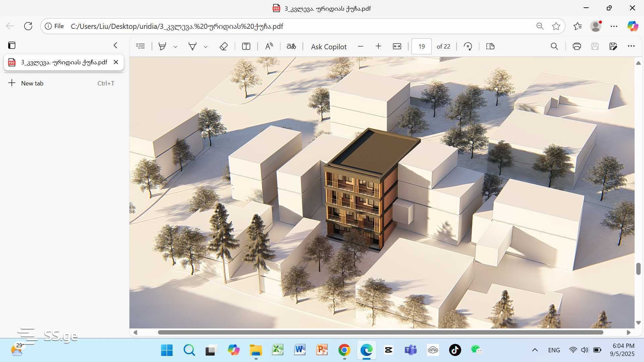Collapse the vertical tabs pane chevron
The image size is (644, 362).
click(x=115, y=45)
